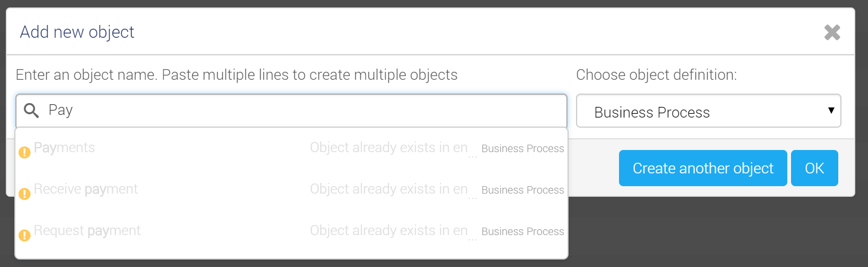Viewport: 868px width, 267px height.
Task: Click the dropdown arrow of object definition
Action: click(x=831, y=111)
